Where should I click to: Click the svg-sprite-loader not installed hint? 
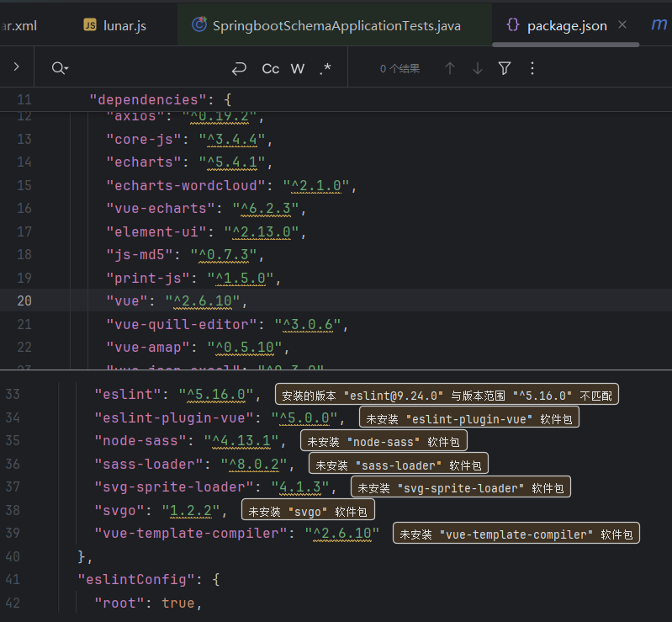(461, 486)
